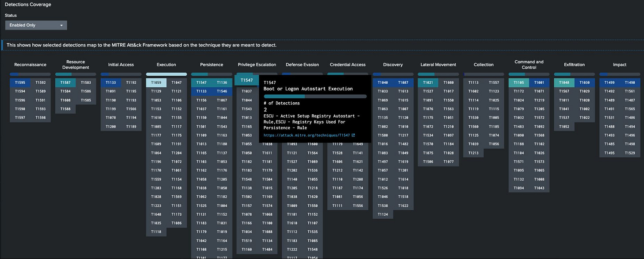644x259 pixels.
Task: Select the highlighted T1059 cell under Execution
Action: [156, 82]
